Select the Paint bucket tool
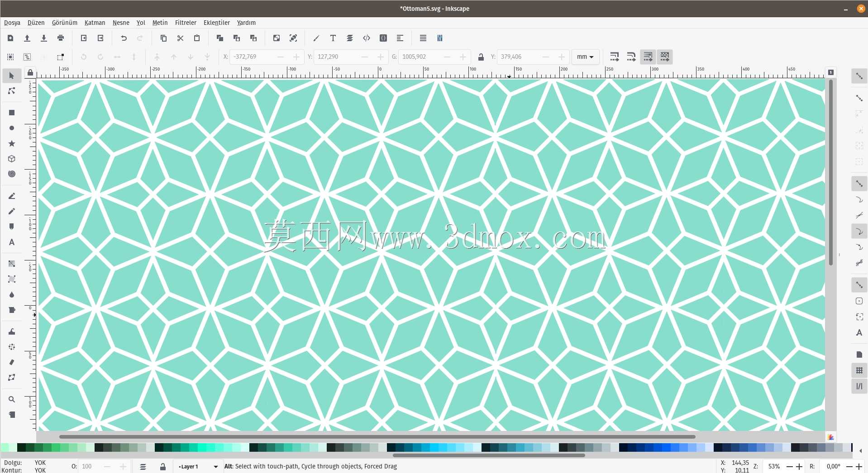868x473 pixels. click(x=12, y=310)
